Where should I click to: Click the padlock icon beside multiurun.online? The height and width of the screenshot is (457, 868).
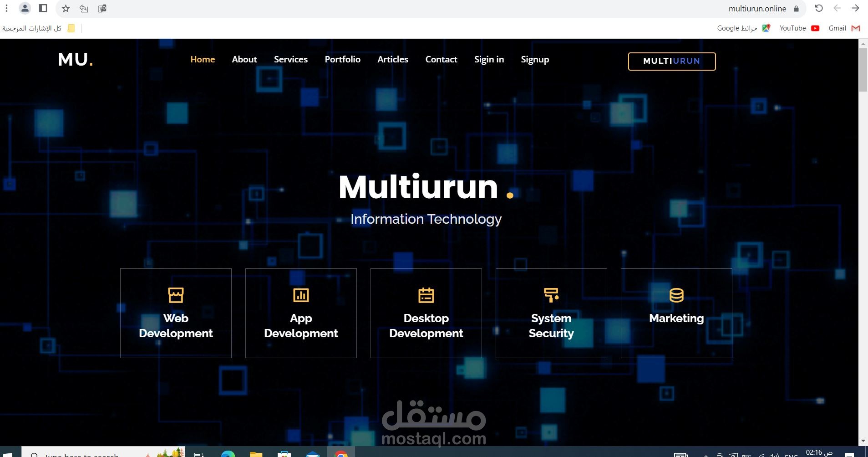click(x=795, y=8)
